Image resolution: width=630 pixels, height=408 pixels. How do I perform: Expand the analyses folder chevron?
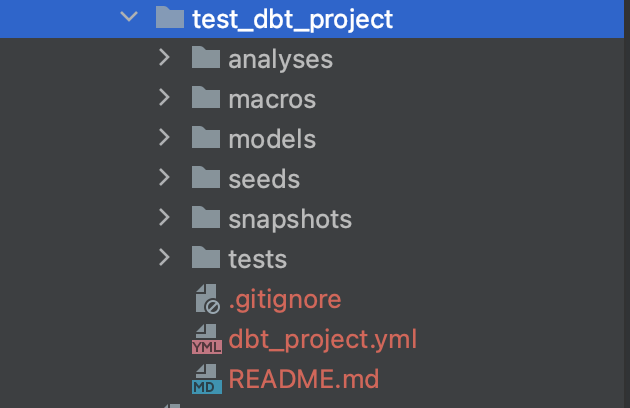[x=165, y=58]
